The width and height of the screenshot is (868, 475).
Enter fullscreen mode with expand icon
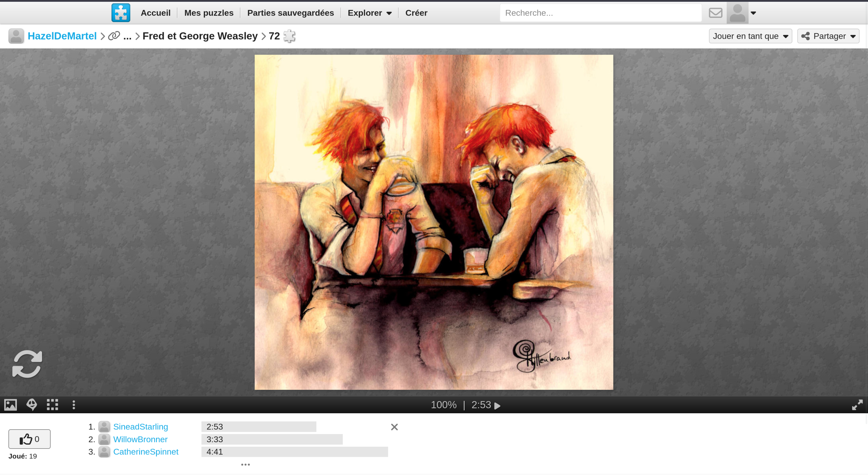(x=857, y=405)
